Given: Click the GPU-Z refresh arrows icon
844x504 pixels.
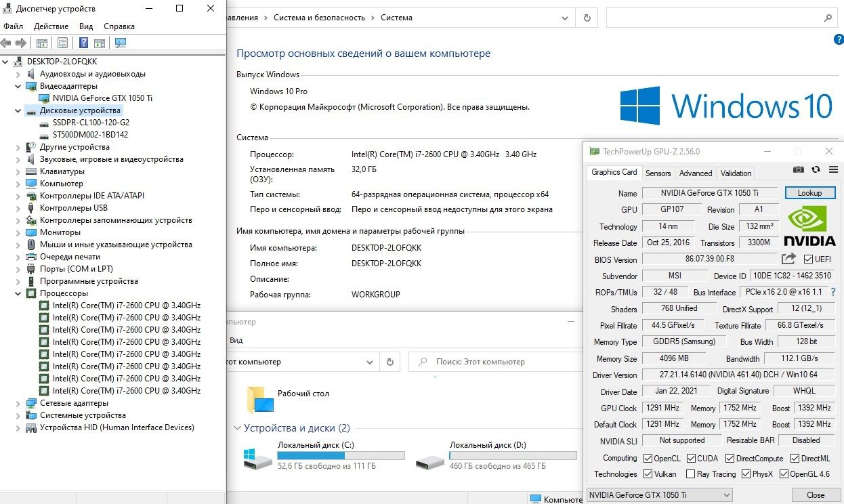Looking at the screenshot, I should 816,169.
